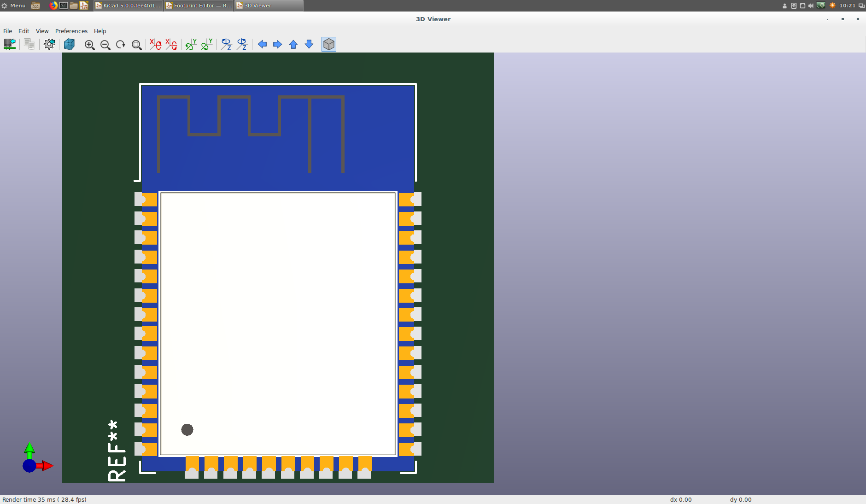
Task: Rotate the board clockwise on X axis
Action: click(154, 44)
